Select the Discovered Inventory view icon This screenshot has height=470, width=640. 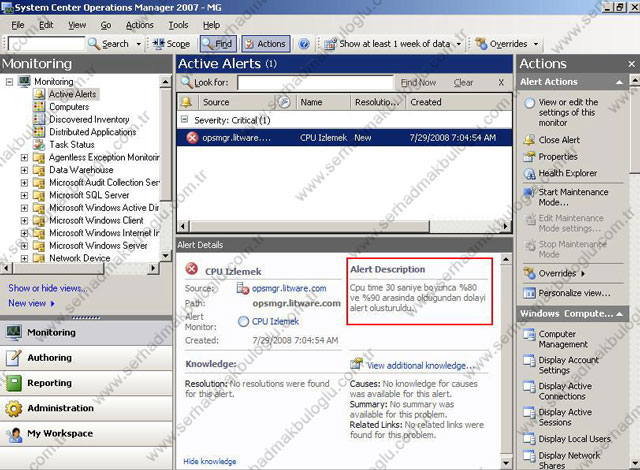pyautogui.click(x=39, y=120)
